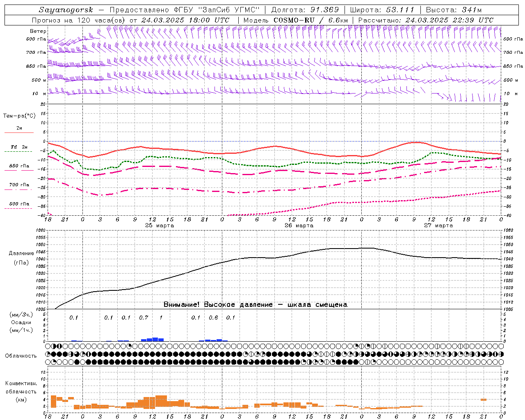Click the Конвективн. panel label
This screenshot has height=420, width=525.
(x=21, y=383)
